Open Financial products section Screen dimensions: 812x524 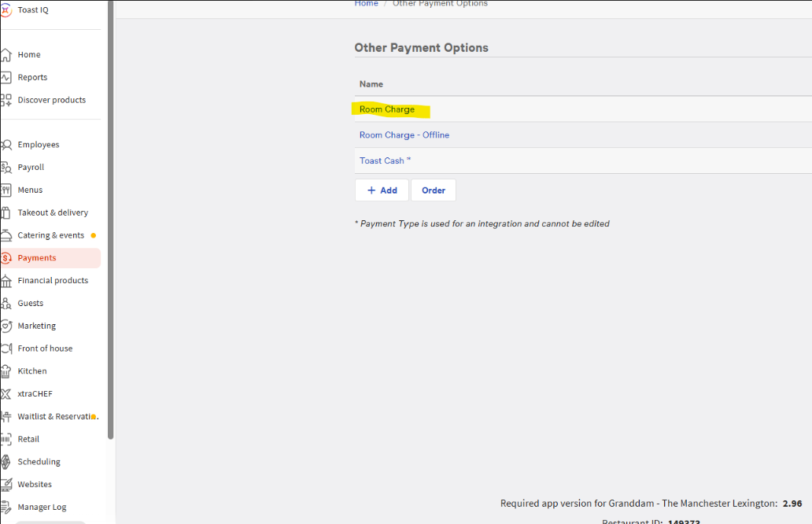pos(53,281)
